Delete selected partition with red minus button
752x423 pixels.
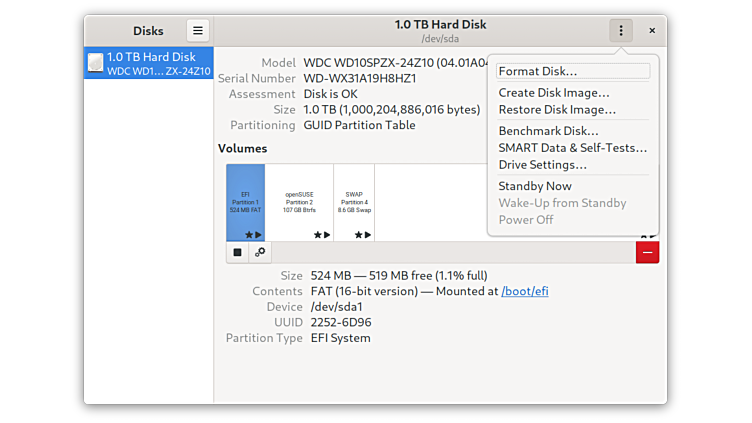click(647, 253)
